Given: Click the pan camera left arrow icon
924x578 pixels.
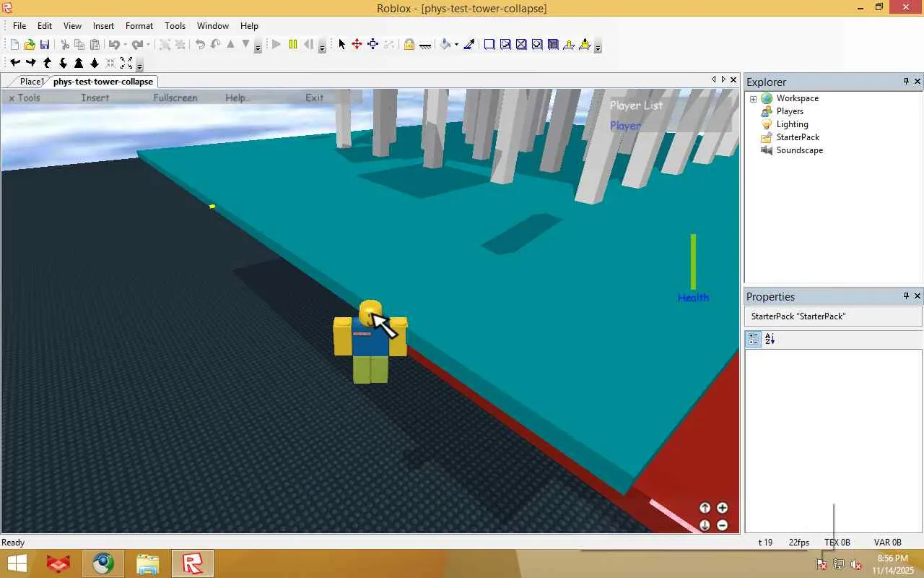Looking at the screenshot, I should click(x=14, y=63).
